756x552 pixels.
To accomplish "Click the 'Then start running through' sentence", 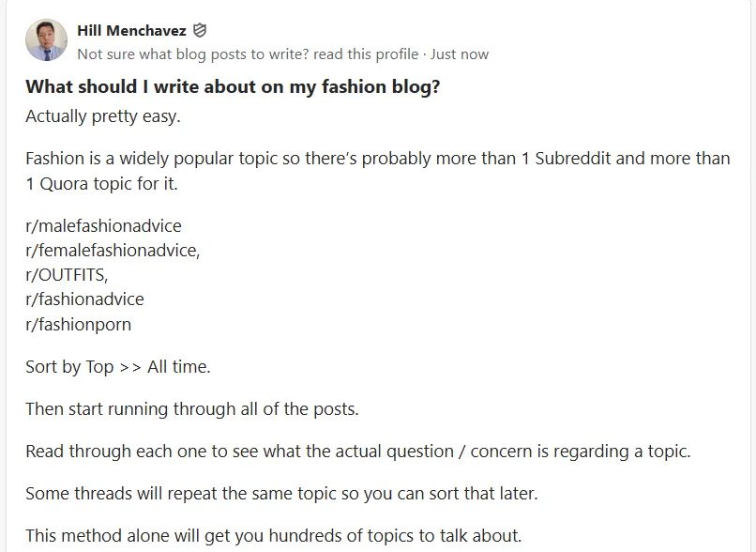I will (192, 409).
